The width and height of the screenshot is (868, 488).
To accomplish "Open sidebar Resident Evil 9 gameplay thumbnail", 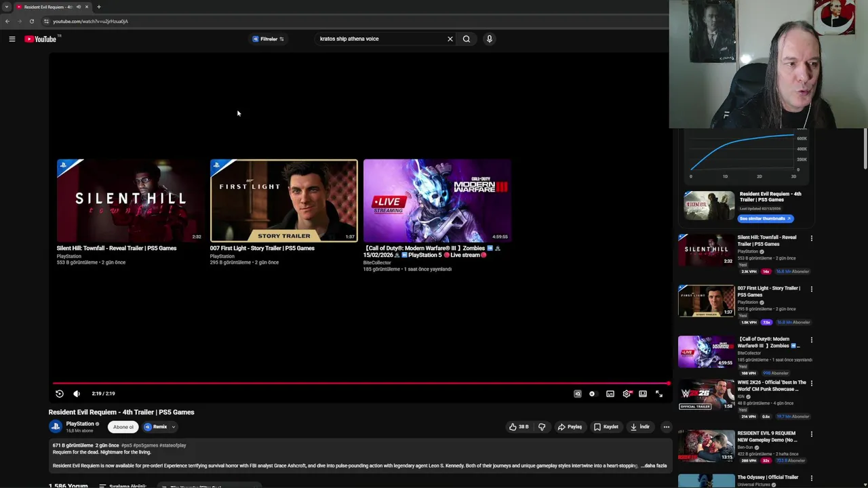I will click(706, 446).
